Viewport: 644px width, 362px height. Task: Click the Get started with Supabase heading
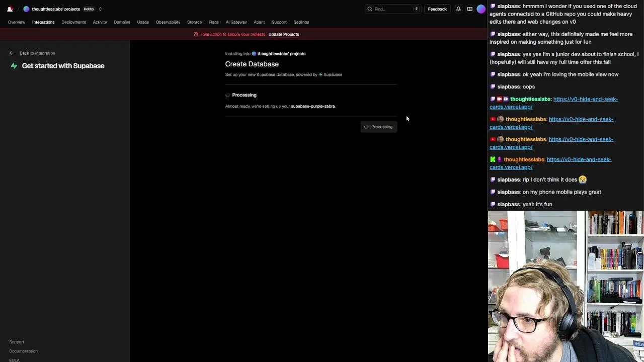coord(63,66)
